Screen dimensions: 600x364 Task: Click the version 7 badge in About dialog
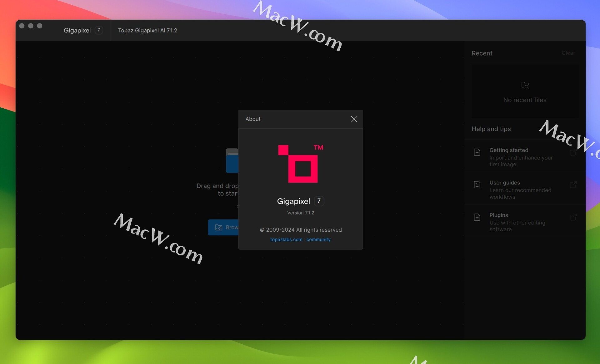point(319,201)
